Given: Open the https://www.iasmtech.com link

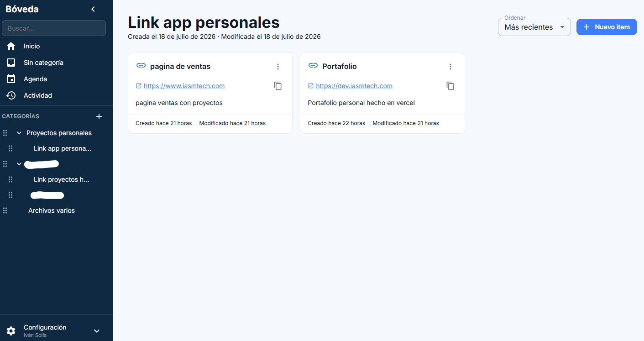Looking at the screenshot, I should click(x=184, y=86).
